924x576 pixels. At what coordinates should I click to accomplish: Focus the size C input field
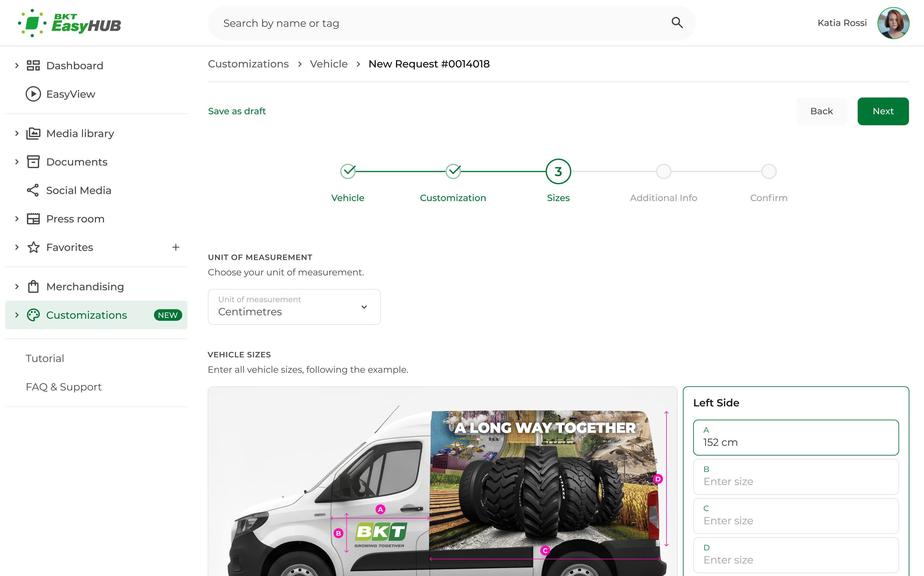tap(796, 516)
